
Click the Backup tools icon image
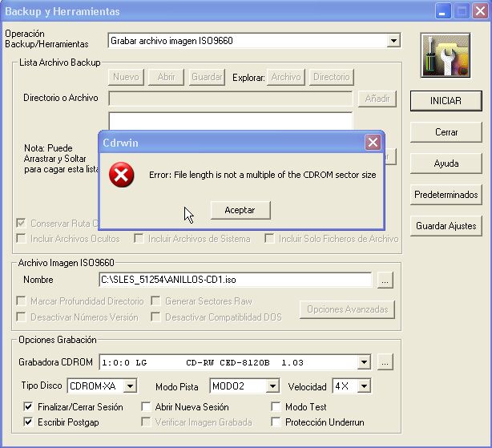coord(446,55)
